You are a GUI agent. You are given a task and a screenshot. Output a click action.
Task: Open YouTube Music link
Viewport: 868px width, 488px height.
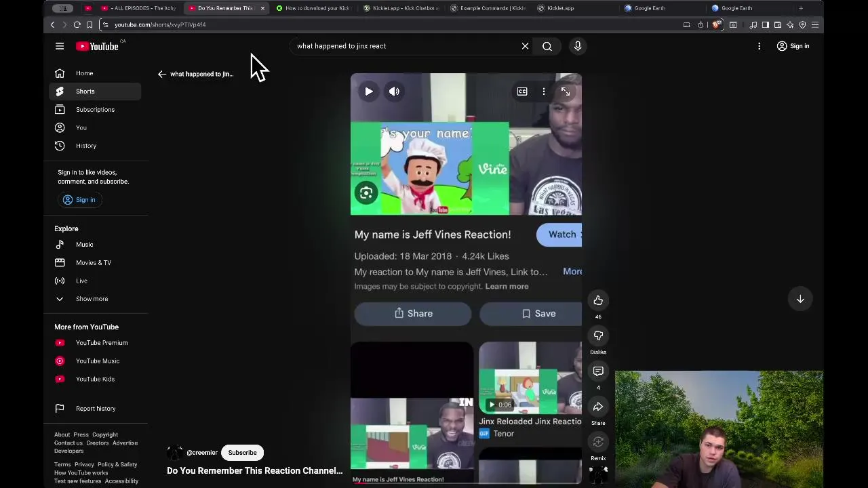click(x=95, y=361)
